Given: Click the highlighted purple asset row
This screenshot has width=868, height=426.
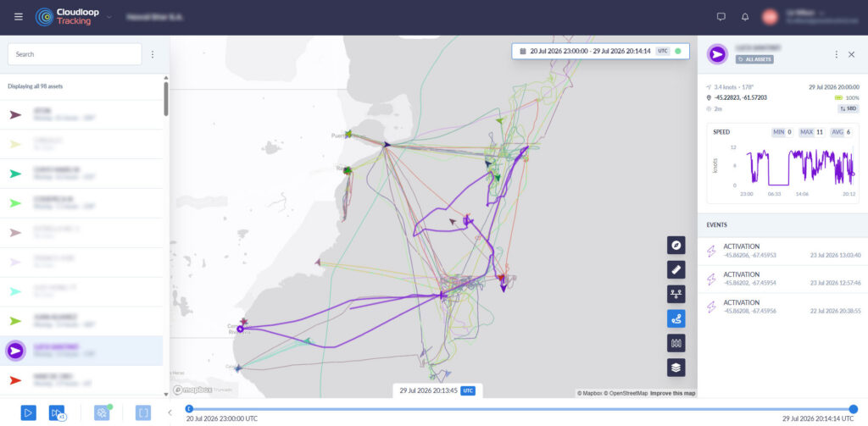Looking at the screenshot, I should (x=81, y=351).
